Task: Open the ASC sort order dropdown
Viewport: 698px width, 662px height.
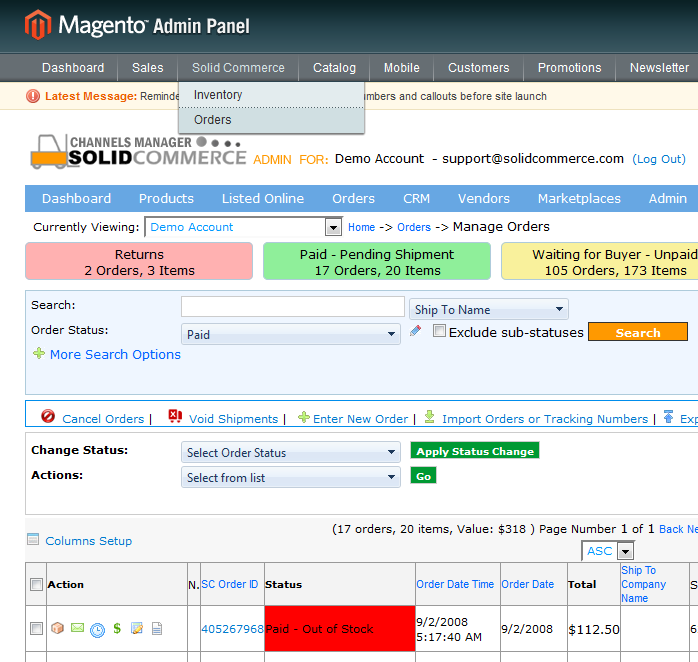Action: tap(608, 551)
